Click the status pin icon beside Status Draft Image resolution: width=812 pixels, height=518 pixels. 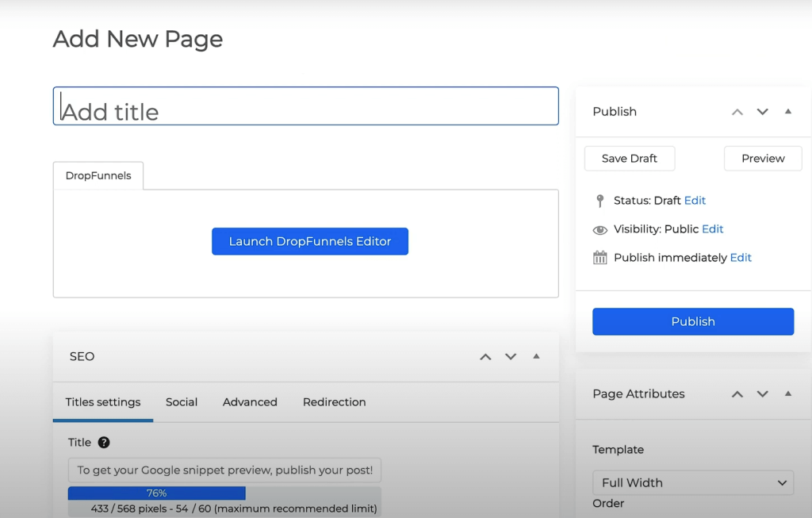[x=601, y=200]
